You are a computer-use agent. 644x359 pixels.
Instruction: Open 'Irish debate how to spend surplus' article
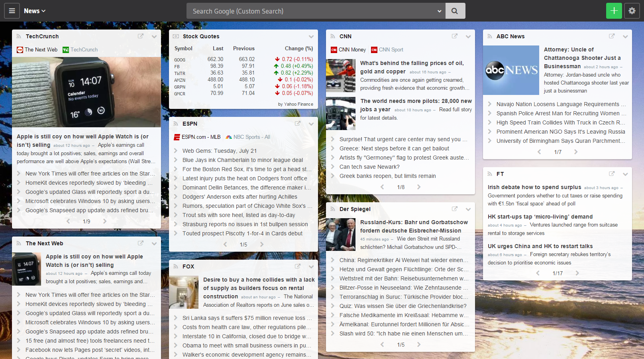click(x=534, y=187)
